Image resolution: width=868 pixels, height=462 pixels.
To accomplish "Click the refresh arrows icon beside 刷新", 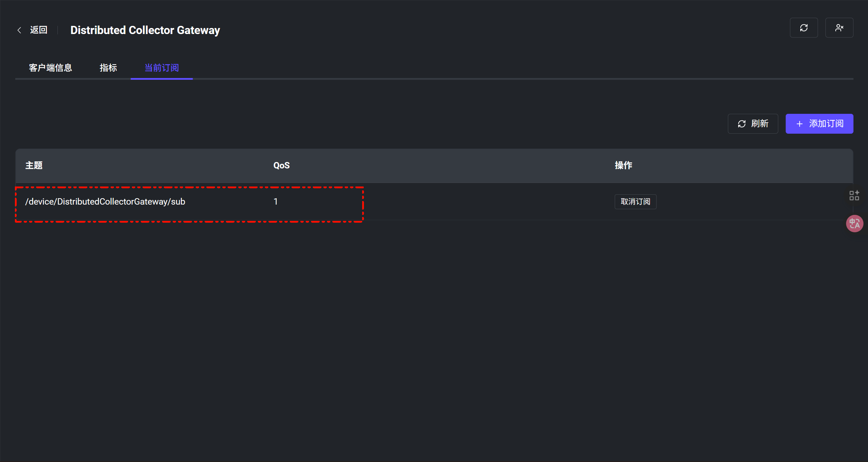I will click(x=742, y=124).
